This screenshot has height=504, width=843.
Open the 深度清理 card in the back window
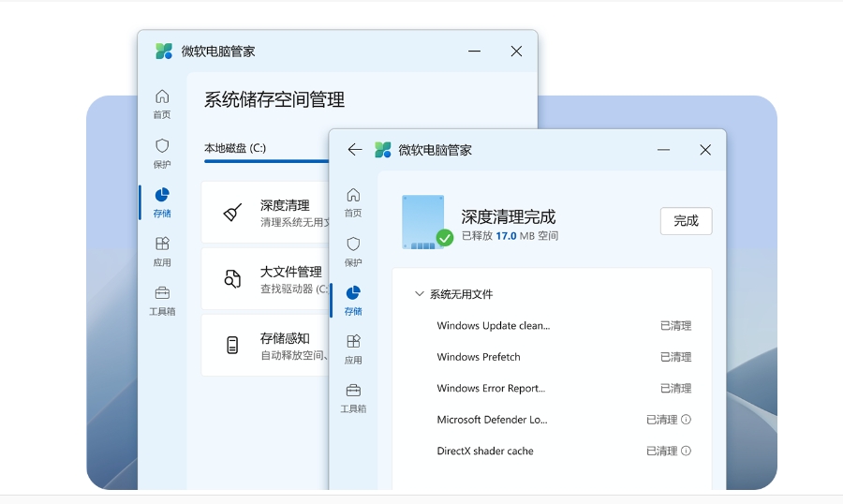pyautogui.click(x=265, y=213)
